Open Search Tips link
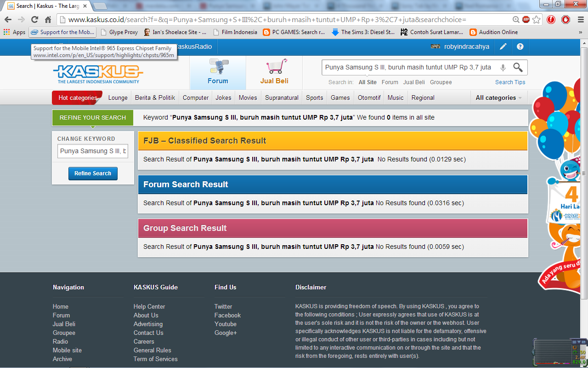 point(510,82)
